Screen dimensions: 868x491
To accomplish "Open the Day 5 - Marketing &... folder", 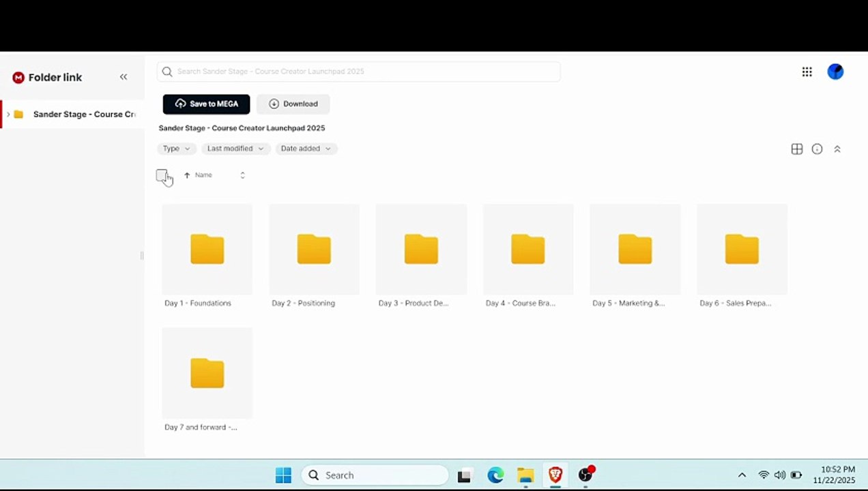I will tap(635, 250).
